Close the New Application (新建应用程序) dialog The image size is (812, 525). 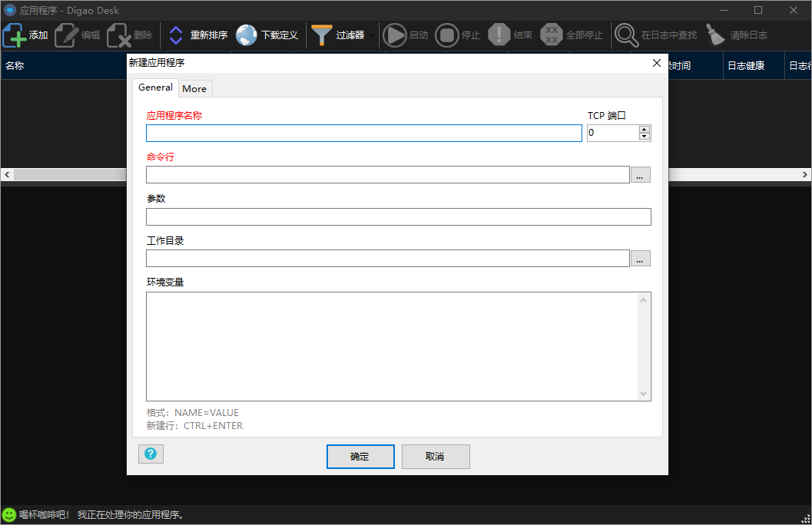[657, 63]
